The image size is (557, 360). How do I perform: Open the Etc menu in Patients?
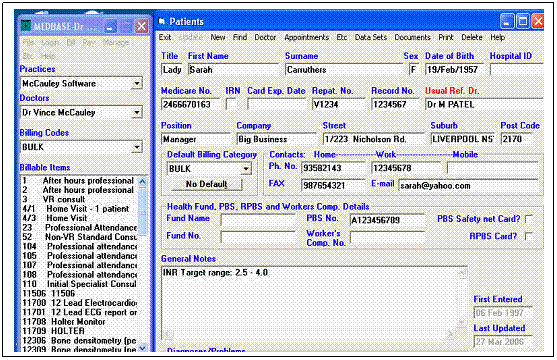click(342, 37)
